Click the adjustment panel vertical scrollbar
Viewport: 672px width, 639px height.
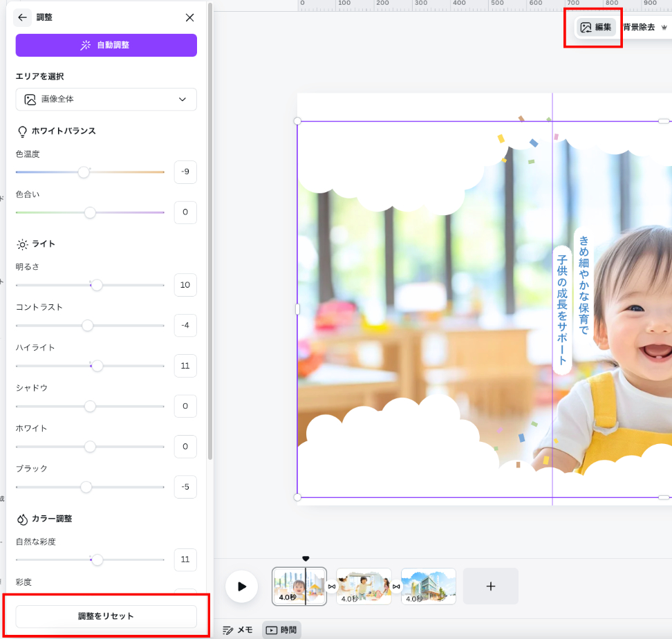pyautogui.click(x=210, y=232)
